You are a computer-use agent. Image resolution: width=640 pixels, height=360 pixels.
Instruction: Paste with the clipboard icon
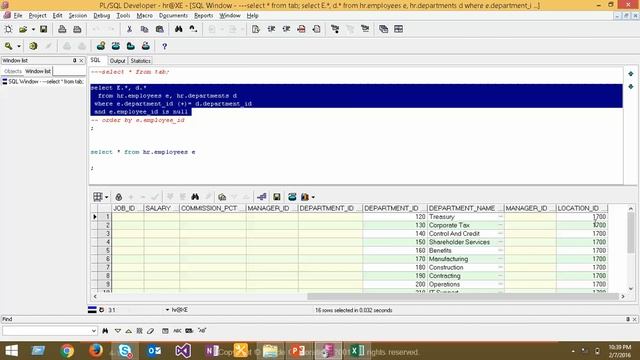pos(160,29)
